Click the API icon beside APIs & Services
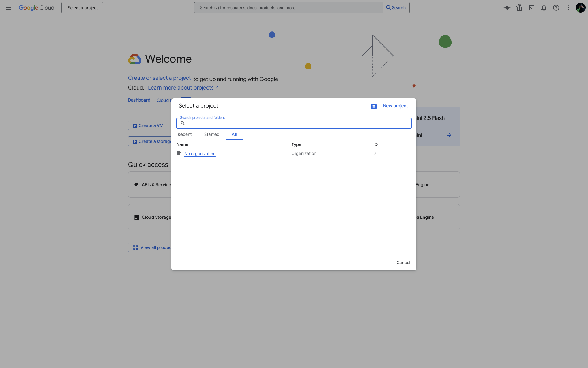The width and height of the screenshot is (588, 368). click(137, 185)
